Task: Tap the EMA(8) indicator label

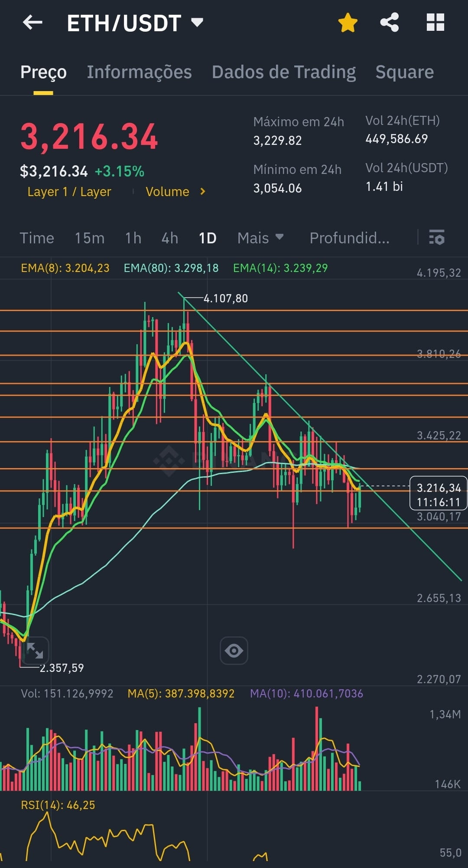Action: (65, 268)
